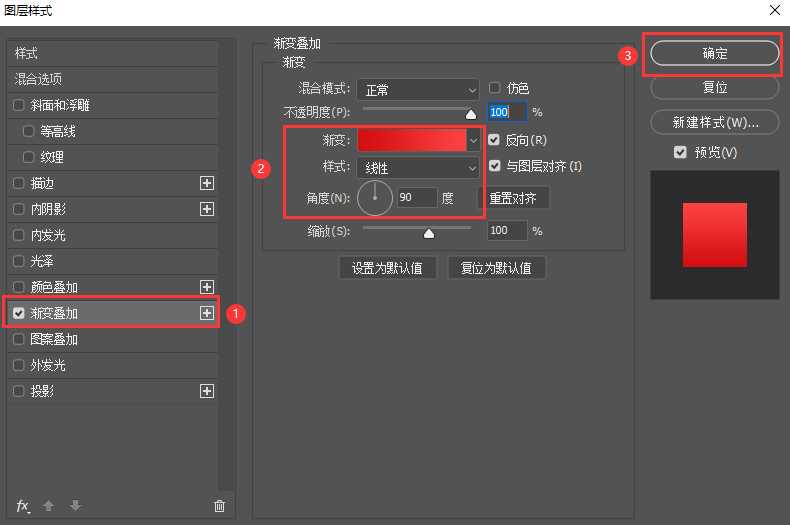The image size is (790, 525).
Task: Enable the 内阴影 checkbox
Action: tap(19, 209)
